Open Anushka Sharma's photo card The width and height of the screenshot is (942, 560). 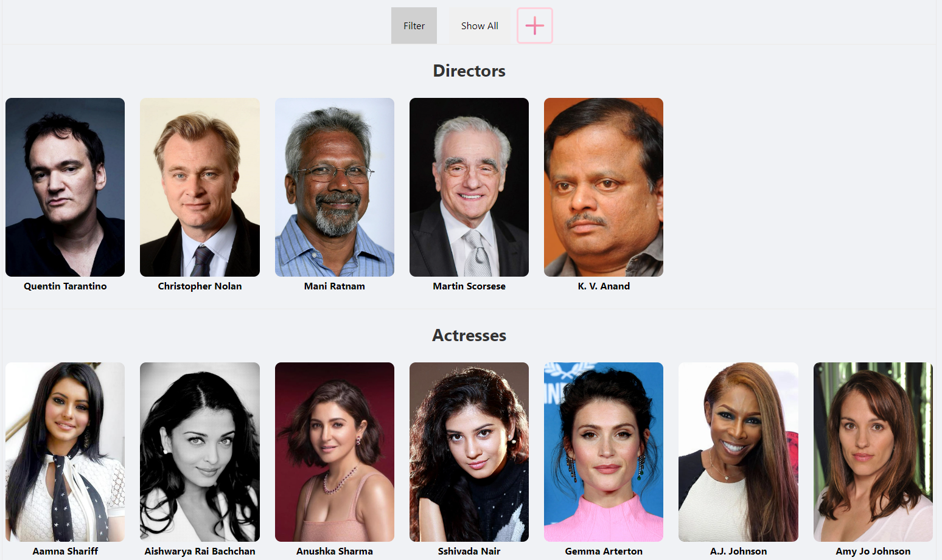click(335, 452)
